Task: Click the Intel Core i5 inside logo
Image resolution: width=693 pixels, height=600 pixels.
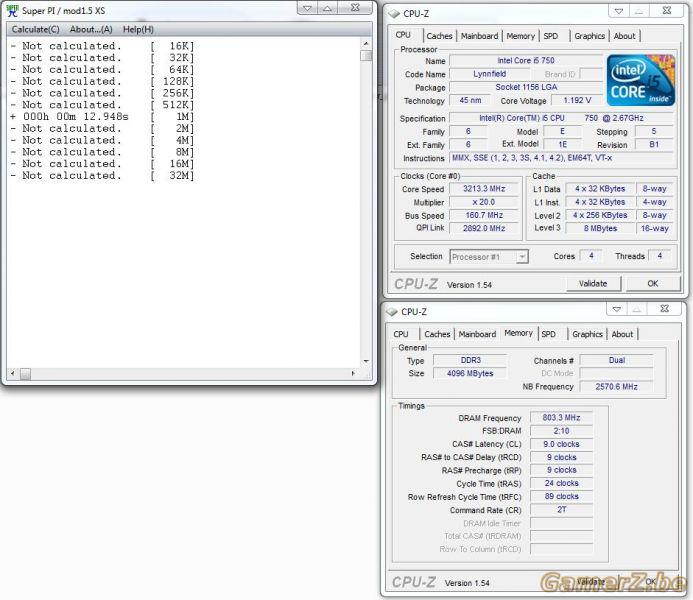Action: pos(640,80)
